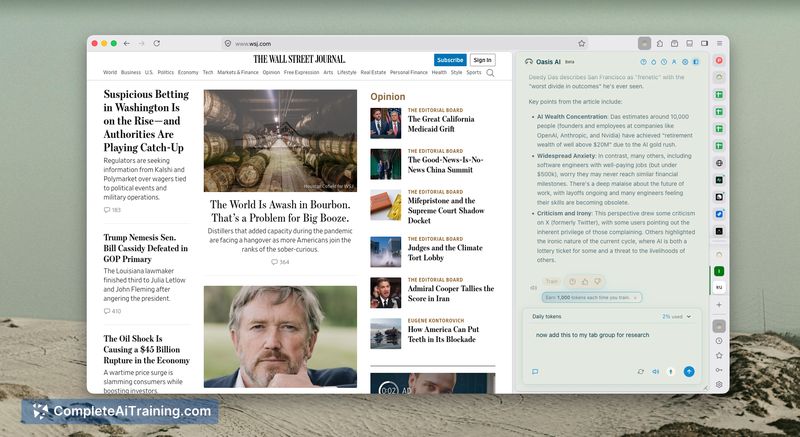Add a new tab with the plus icon
The width and height of the screenshot is (800, 437).
pyautogui.click(x=719, y=305)
